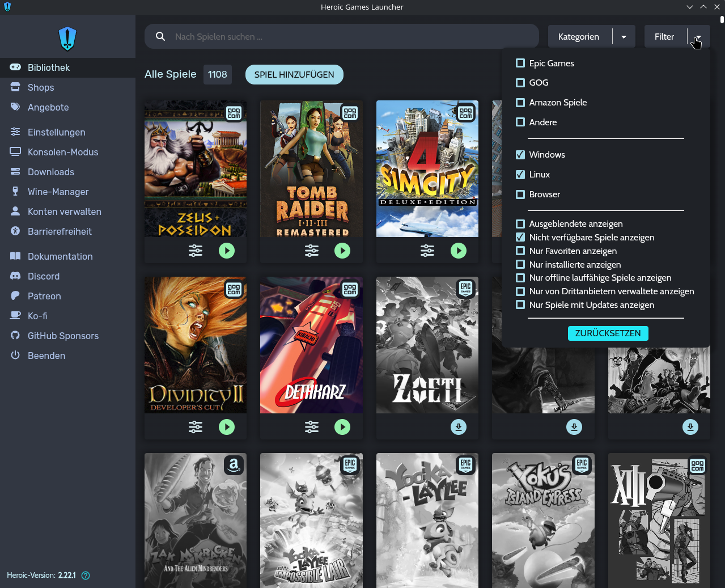Check Nur von Drittanbietern verwaltete anzeigen
The width and height of the screenshot is (725, 588).
[520, 291]
